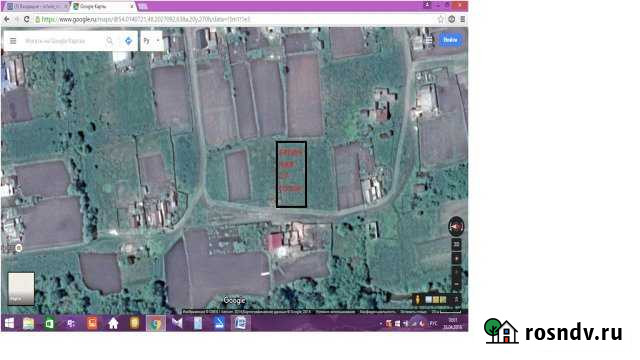Switch to map view via corner thumbnail
The image size is (640, 360).
[x=21, y=289]
